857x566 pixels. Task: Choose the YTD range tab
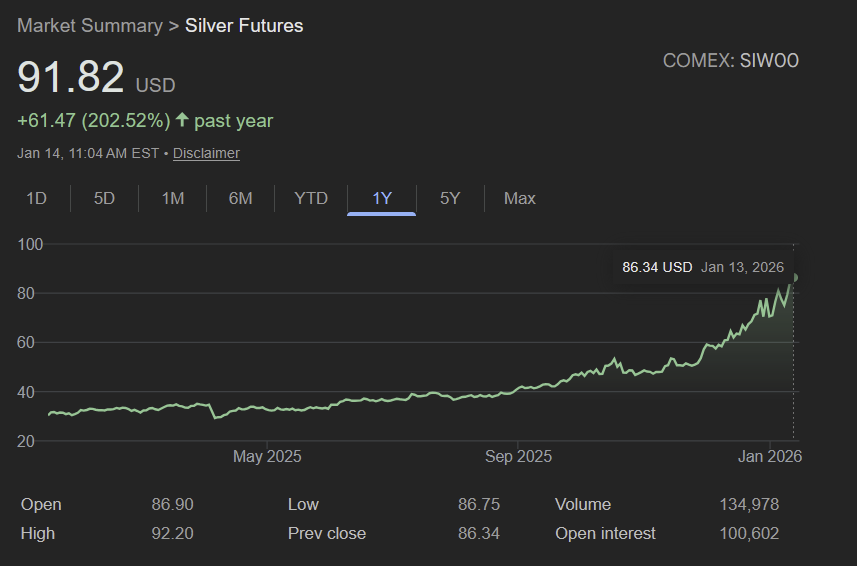pos(311,198)
